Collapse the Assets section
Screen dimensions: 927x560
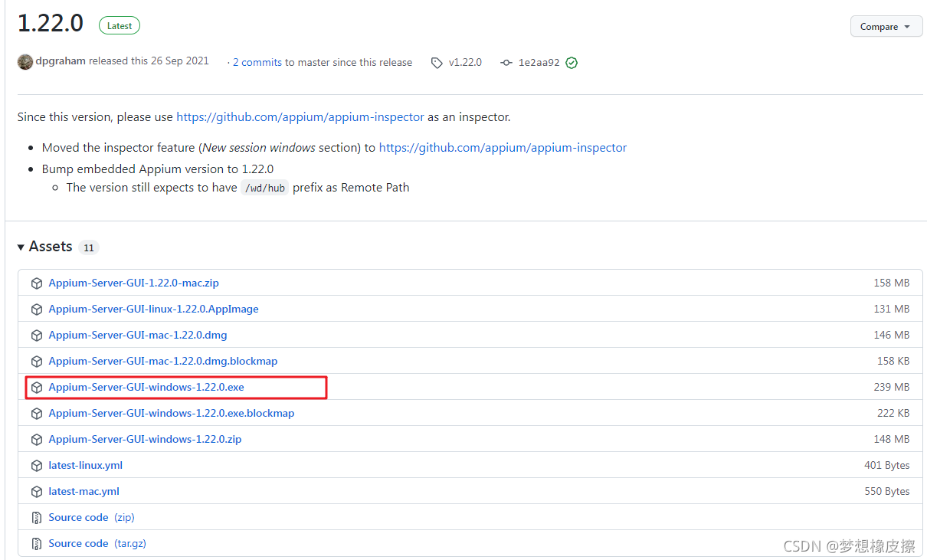click(45, 247)
